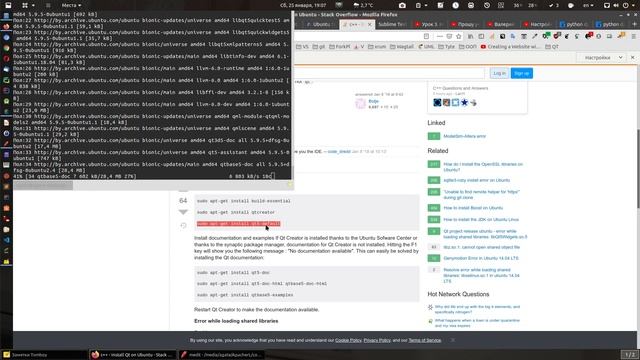
Task: Open the 'cannot open shared object file' related question
Action: [x=482, y=247]
